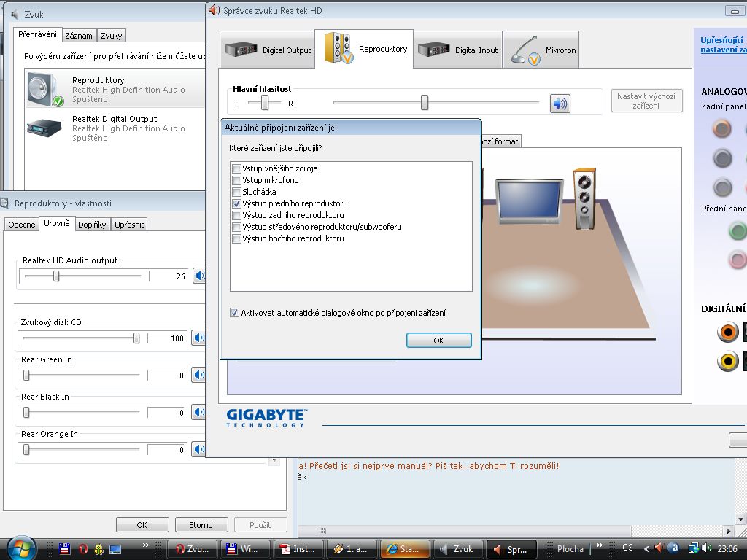This screenshot has height=560, width=747.
Task: Show hidden tray icons arrow
Action: click(646, 548)
